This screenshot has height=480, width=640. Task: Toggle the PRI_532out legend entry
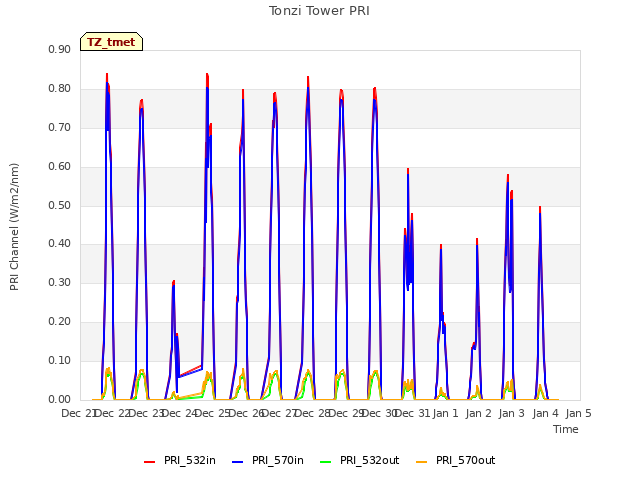pos(360,460)
